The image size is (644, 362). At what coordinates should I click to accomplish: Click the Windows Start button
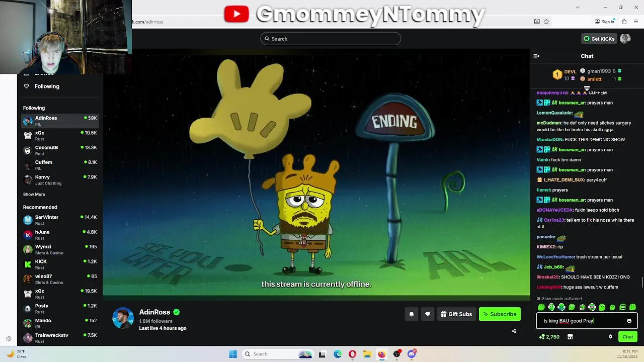click(x=233, y=354)
